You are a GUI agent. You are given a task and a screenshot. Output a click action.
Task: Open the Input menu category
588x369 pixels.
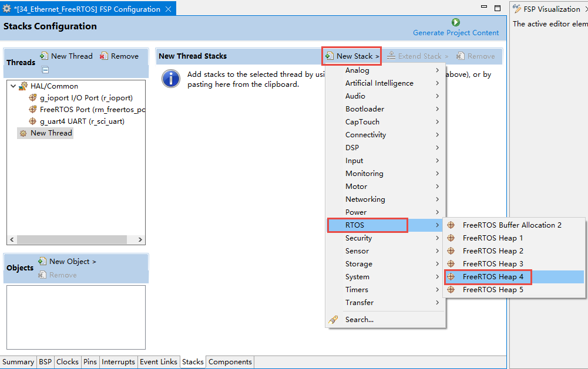pos(385,160)
